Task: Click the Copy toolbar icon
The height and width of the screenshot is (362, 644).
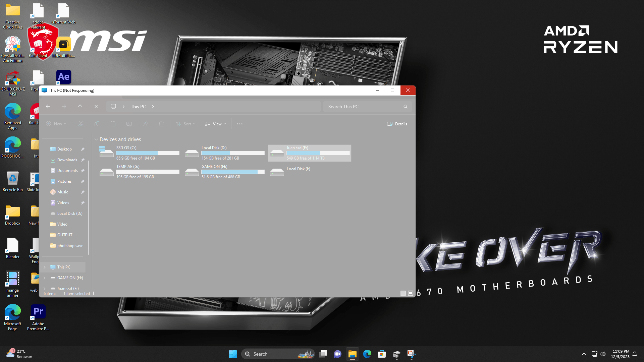Action: (97, 124)
